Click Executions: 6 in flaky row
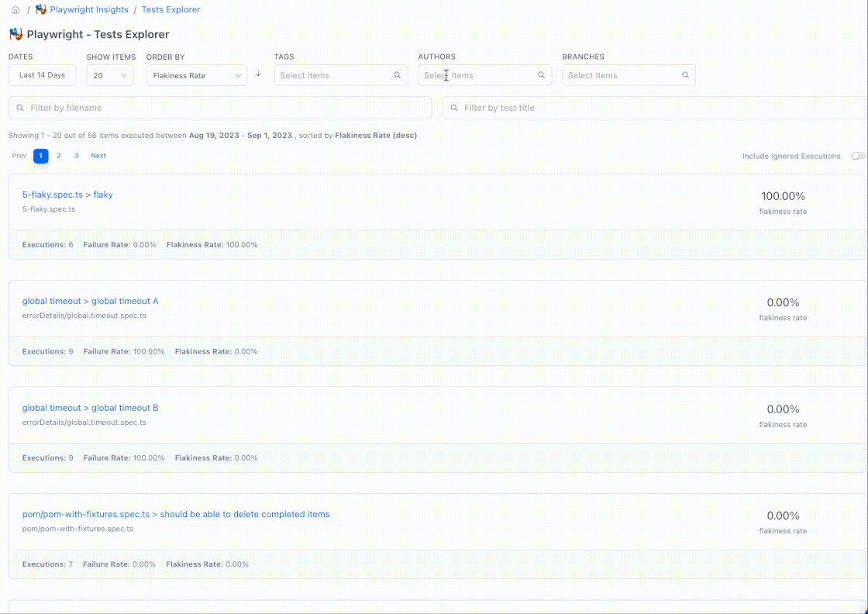The height and width of the screenshot is (614, 868). 47,245
